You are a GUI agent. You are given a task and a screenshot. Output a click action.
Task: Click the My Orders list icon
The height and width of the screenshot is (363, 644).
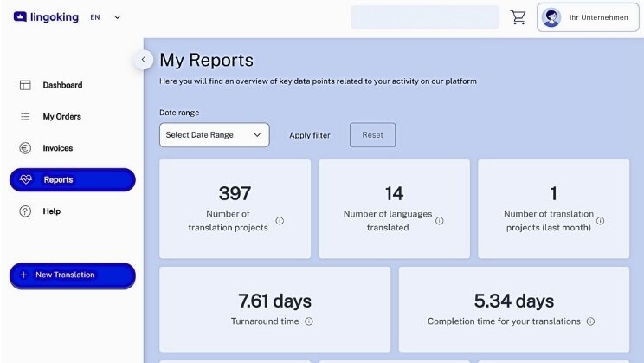point(25,117)
